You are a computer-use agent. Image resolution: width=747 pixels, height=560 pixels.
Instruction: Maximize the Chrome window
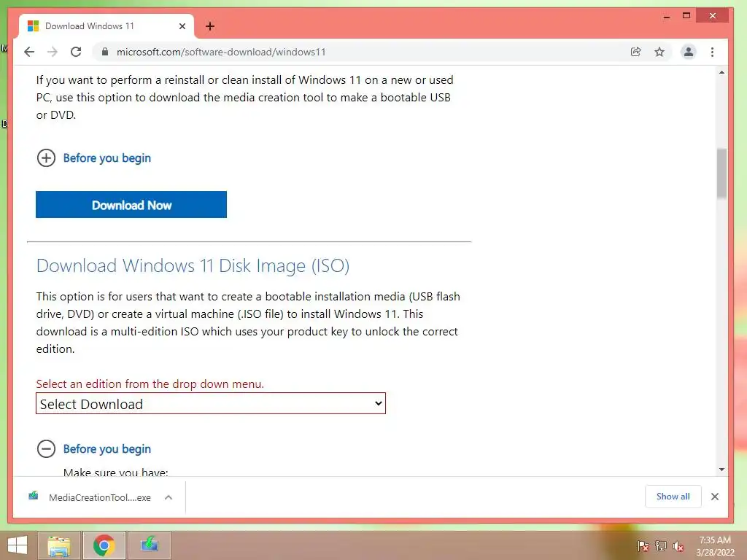click(686, 16)
